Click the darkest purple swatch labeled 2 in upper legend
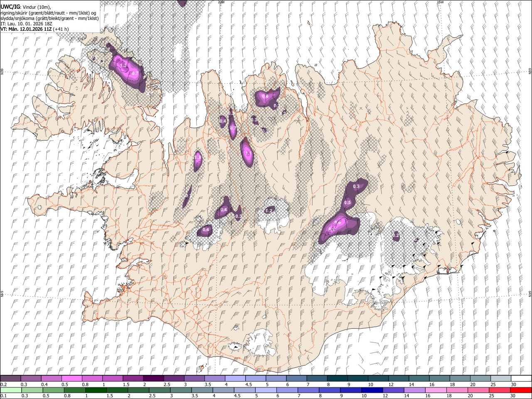The width and height of the screenshot is (532, 399). click(x=153, y=378)
